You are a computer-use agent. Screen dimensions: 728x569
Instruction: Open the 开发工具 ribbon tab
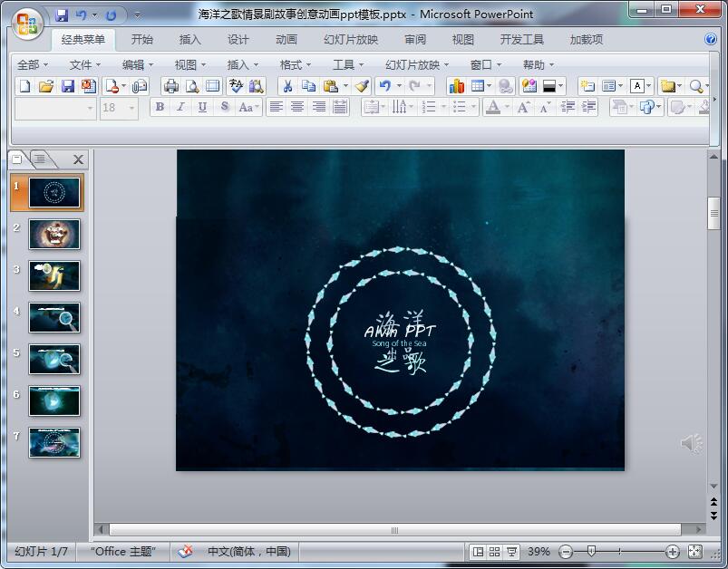tap(522, 40)
